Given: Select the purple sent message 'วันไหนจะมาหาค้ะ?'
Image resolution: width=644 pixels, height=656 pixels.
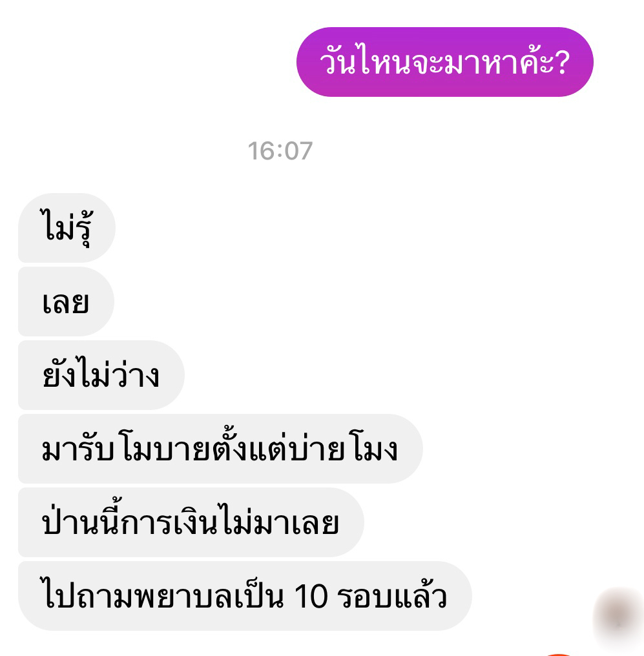Looking at the screenshot, I should pos(445,62).
